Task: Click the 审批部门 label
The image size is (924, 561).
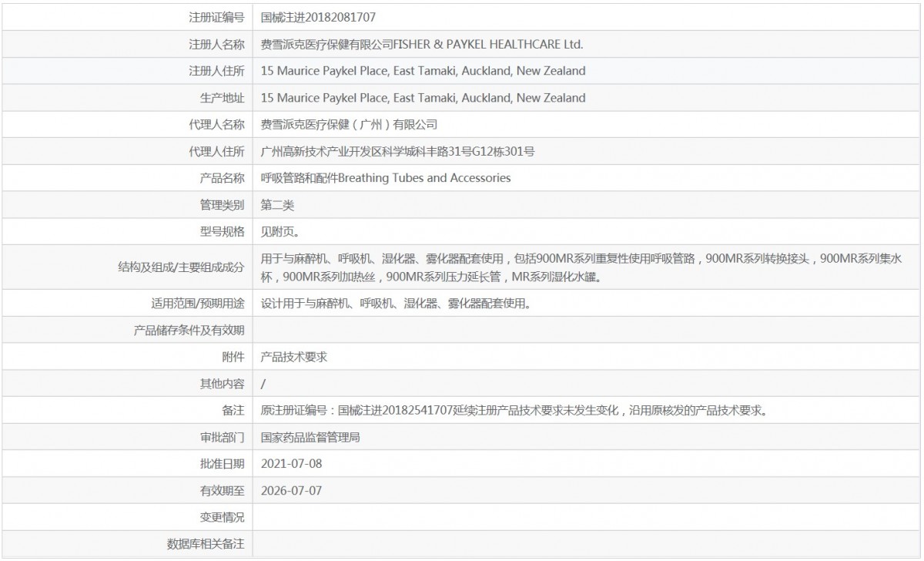Action: click(x=222, y=437)
